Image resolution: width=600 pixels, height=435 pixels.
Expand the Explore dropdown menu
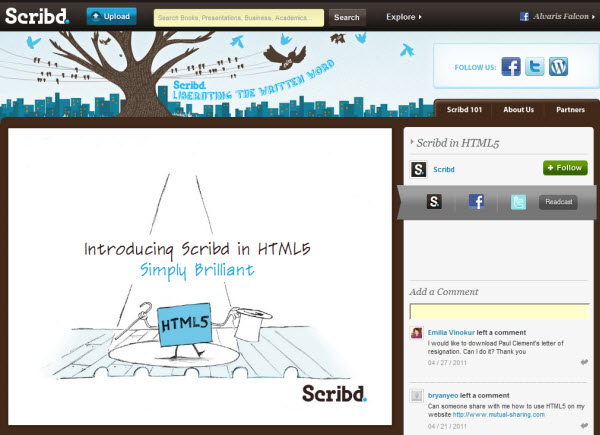[x=404, y=17]
